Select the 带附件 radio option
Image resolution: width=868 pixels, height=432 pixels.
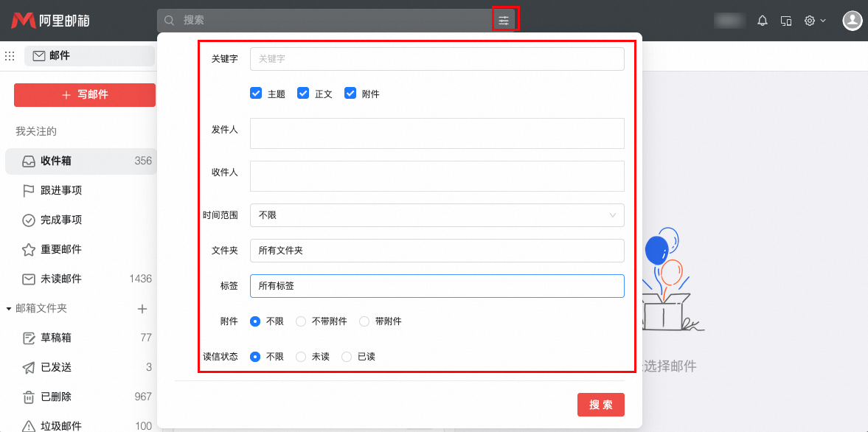[x=364, y=321]
